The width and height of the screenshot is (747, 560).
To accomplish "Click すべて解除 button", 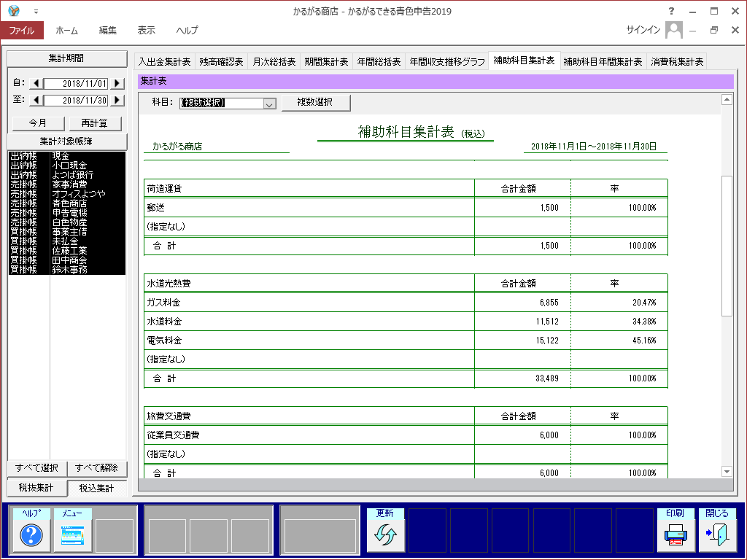I will [97, 469].
